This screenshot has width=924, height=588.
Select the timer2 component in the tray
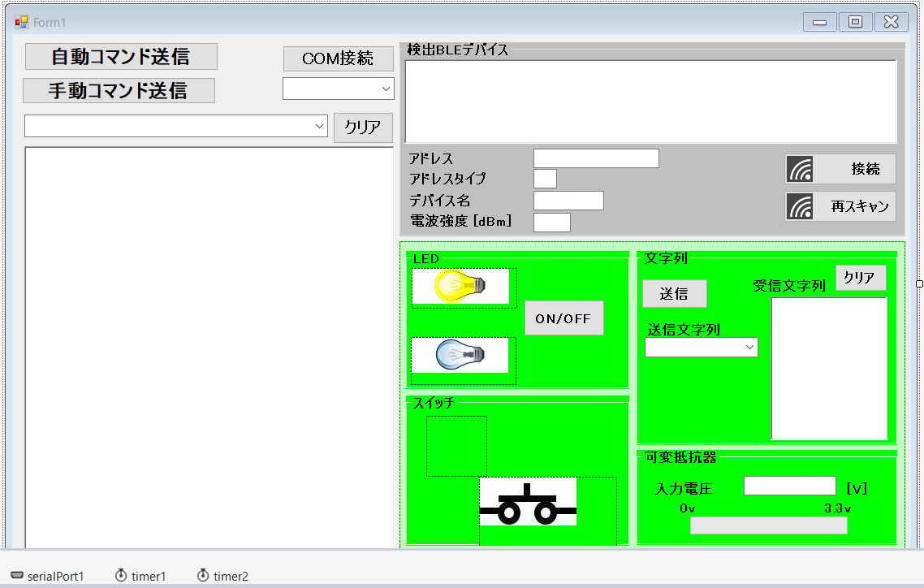[222, 576]
